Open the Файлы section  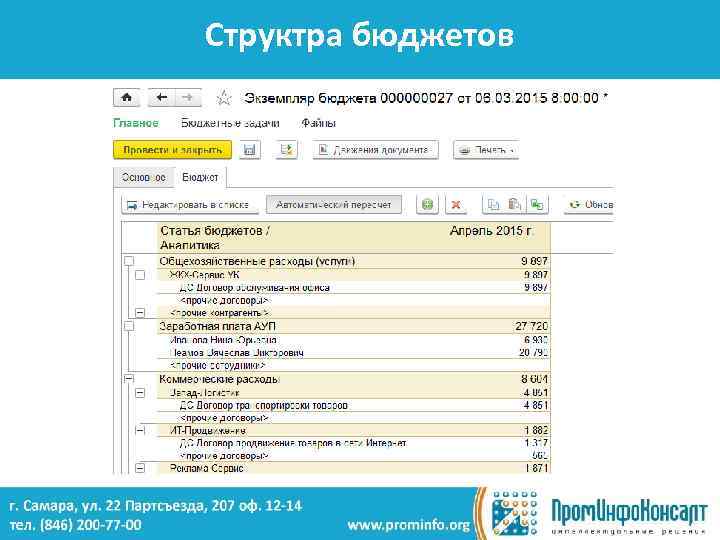click(319, 123)
